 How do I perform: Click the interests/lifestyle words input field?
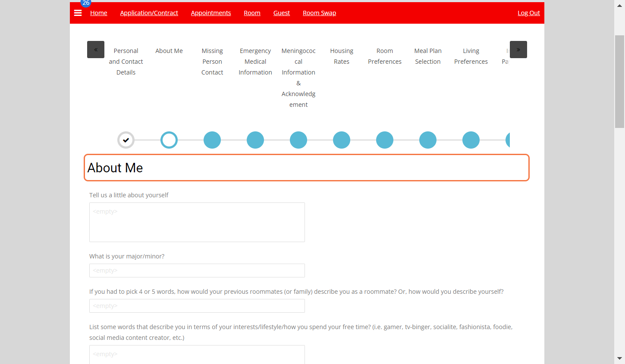[x=197, y=355]
